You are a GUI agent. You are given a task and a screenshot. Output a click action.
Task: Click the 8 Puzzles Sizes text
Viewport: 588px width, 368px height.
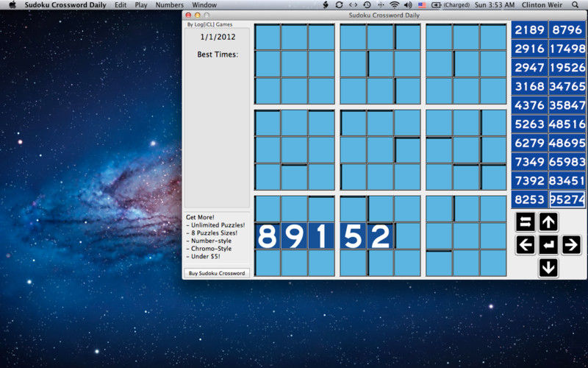pyautogui.click(x=212, y=233)
